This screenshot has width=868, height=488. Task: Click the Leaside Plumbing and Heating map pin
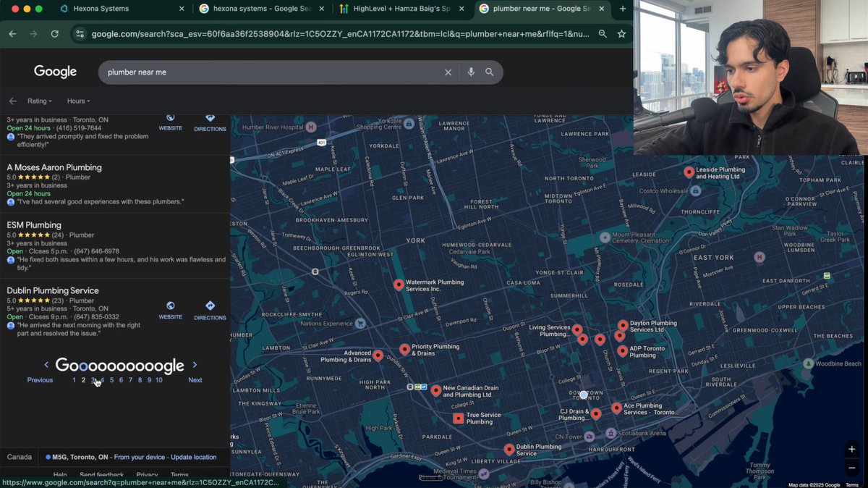689,172
